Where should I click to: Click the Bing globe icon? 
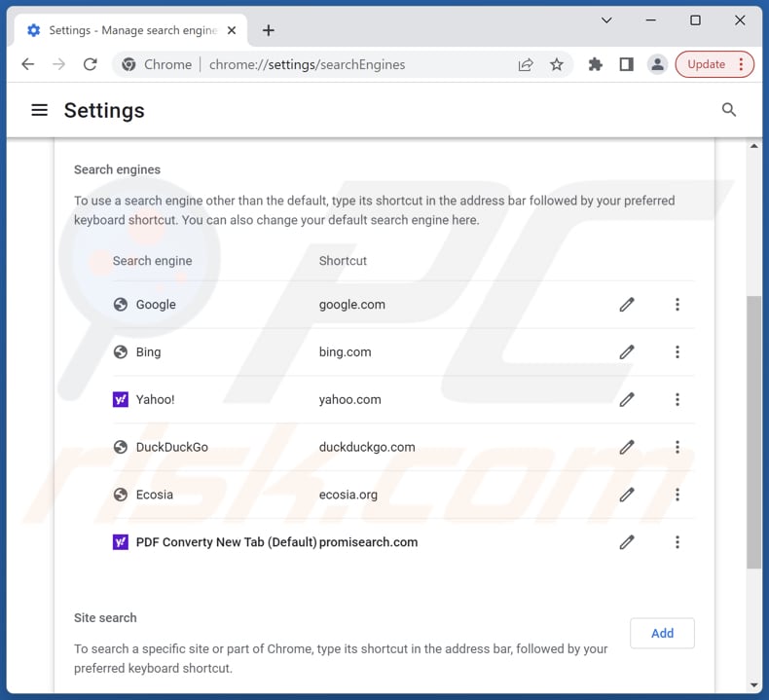click(x=121, y=352)
